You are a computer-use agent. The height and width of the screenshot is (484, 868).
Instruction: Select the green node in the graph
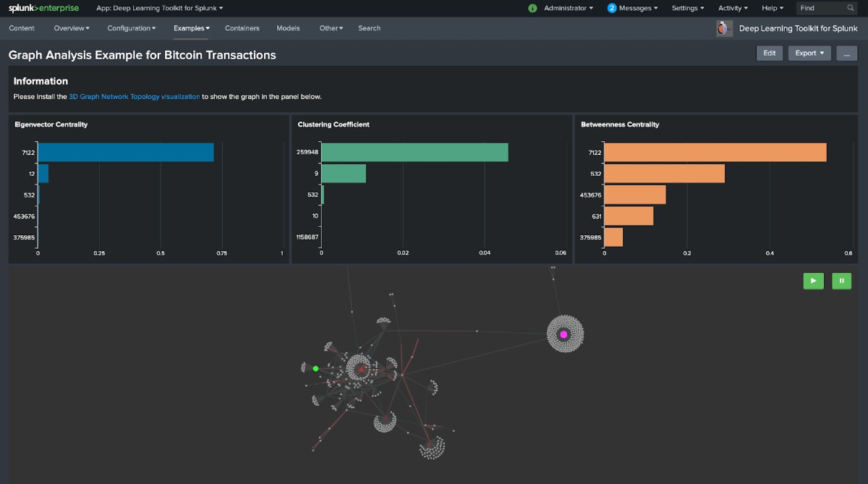[316, 368]
